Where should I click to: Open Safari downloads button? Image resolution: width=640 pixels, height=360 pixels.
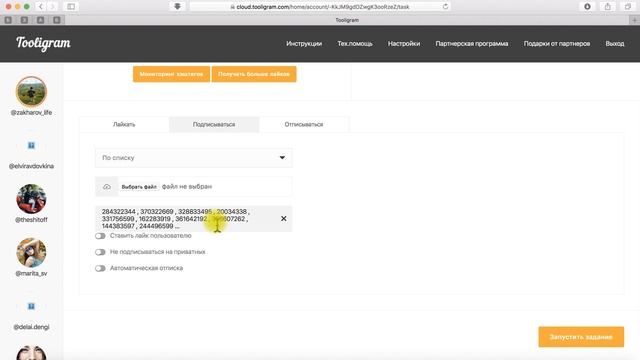587,7
